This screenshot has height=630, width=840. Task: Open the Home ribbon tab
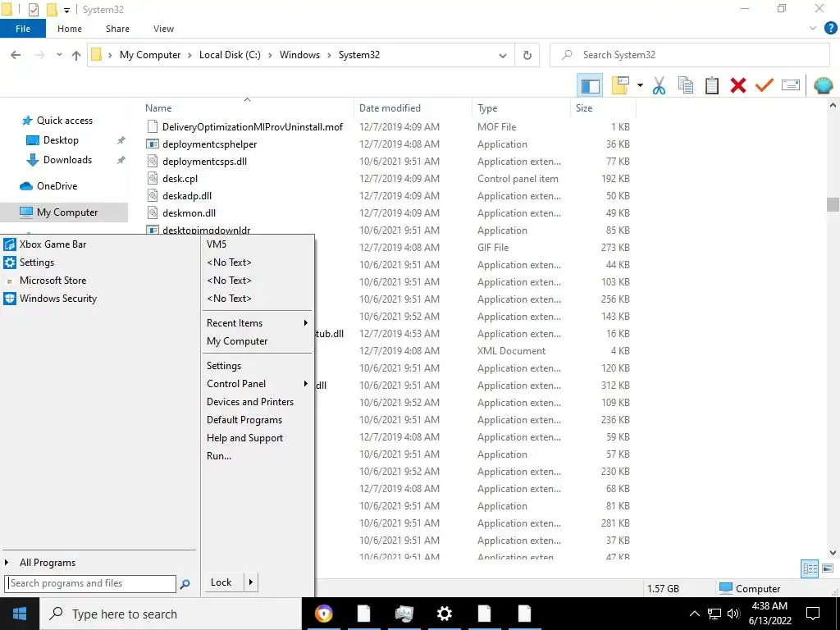tap(70, 29)
